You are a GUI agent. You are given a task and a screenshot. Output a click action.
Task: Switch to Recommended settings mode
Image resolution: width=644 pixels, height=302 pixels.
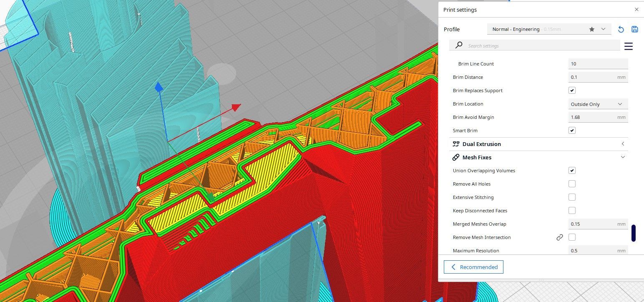[x=473, y=267]
